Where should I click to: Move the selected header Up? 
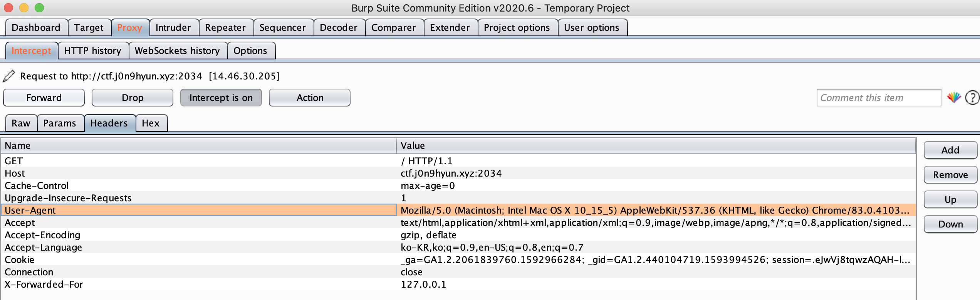point(950,199)
